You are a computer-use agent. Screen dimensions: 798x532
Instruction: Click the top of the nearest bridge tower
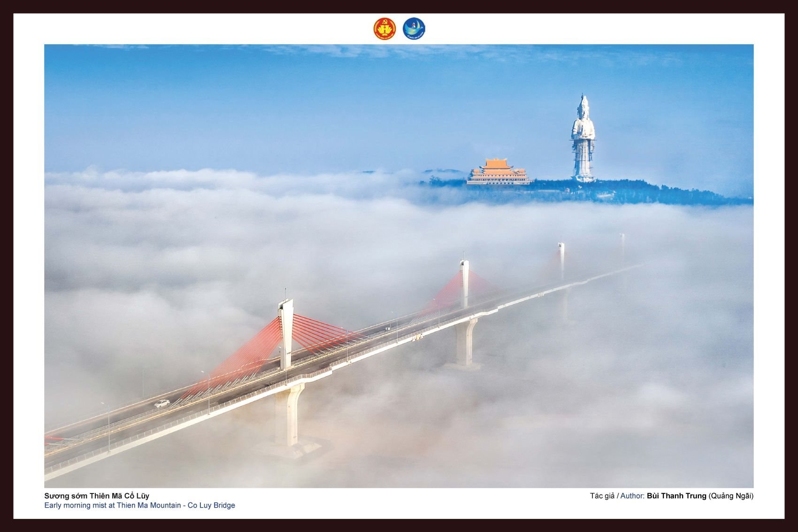pyautogui.click(x=285, y=305)
